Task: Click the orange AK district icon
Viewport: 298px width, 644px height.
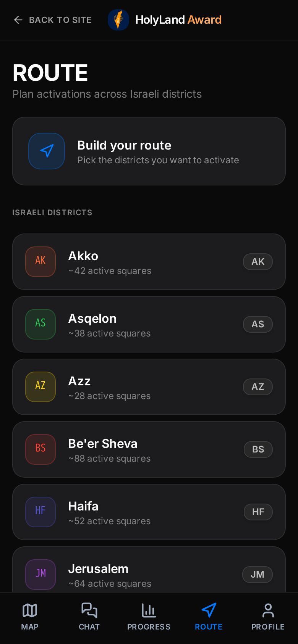Action: coord(40,262)
